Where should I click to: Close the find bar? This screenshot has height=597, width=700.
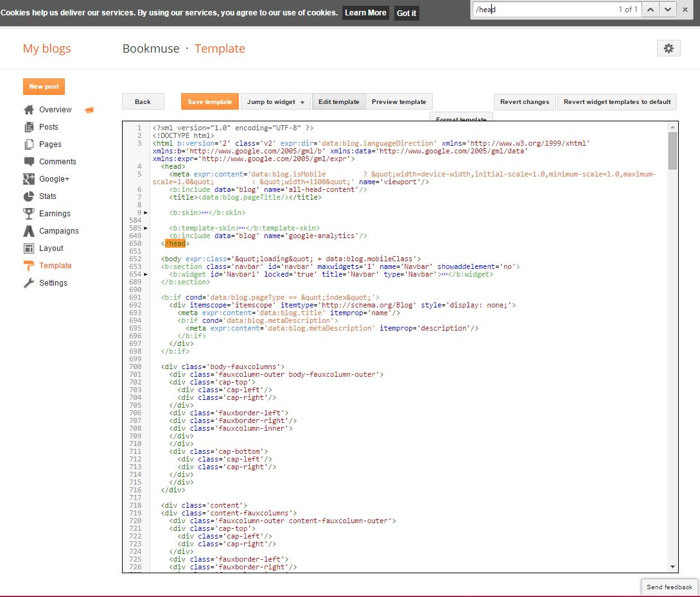[685, 10]
